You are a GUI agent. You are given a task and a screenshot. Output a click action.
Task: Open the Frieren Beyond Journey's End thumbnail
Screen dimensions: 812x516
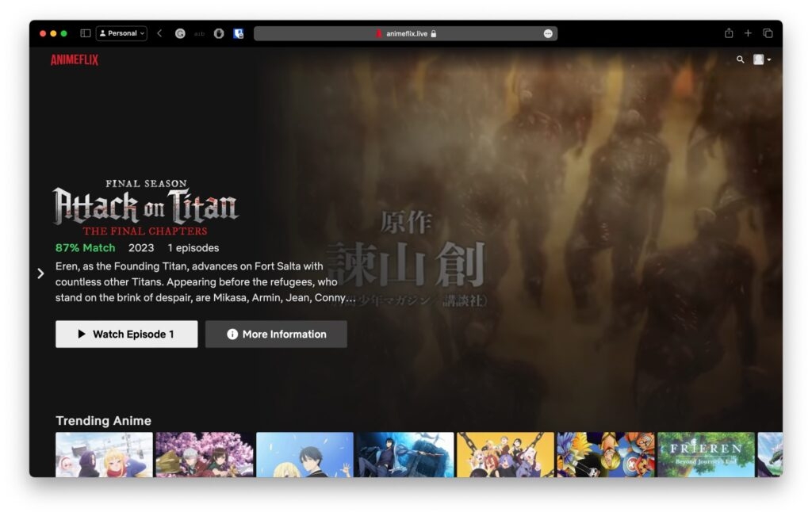click(706, 454)
